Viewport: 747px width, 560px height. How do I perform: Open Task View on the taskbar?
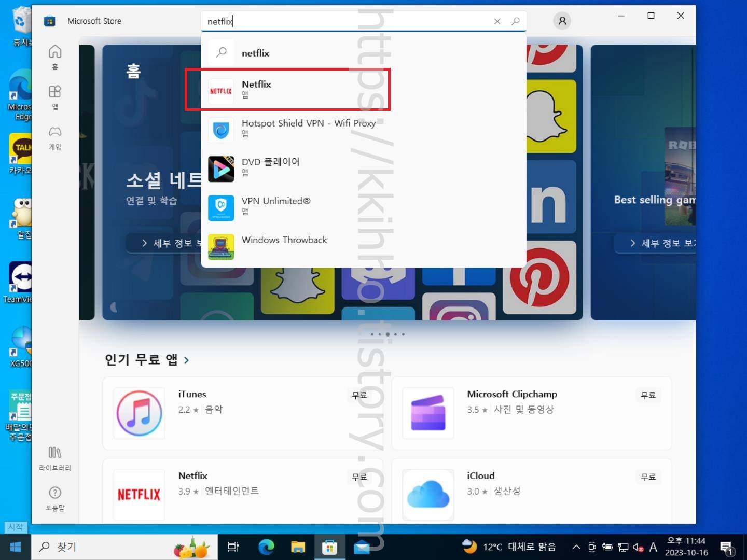point(233,547)
